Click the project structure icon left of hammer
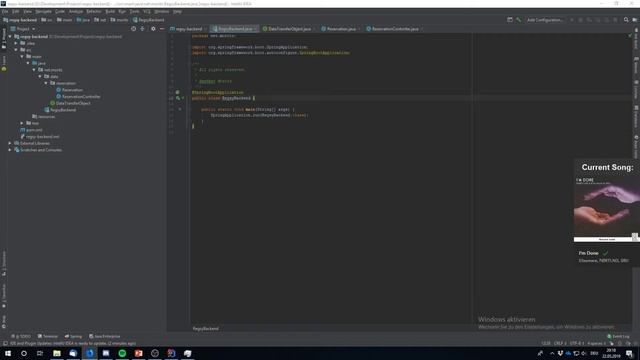Viewport: 640px width, 360px height. (x=510, y=20)
